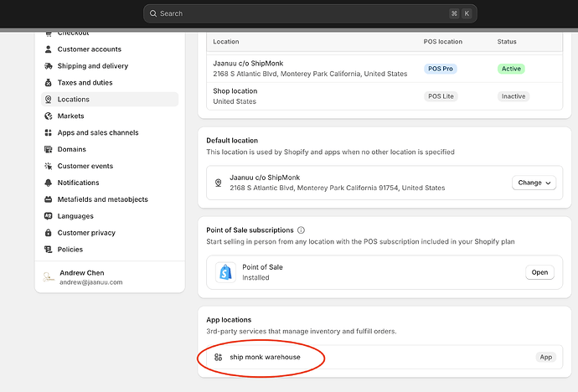Click the Point of Sale subscriptions info icon
Viewport: 578px width, 392px height.
click(x=302, y=230)
